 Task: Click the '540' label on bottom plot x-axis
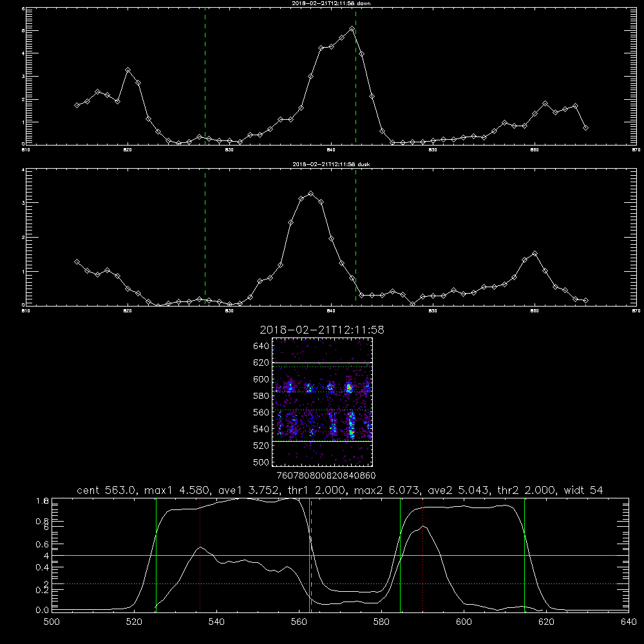tap(216, 622)
